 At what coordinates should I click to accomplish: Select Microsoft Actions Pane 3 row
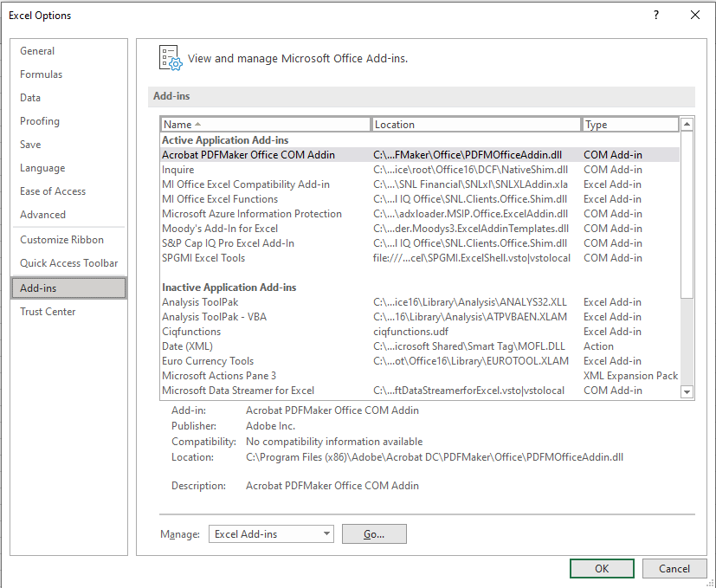tap(420, 376)
